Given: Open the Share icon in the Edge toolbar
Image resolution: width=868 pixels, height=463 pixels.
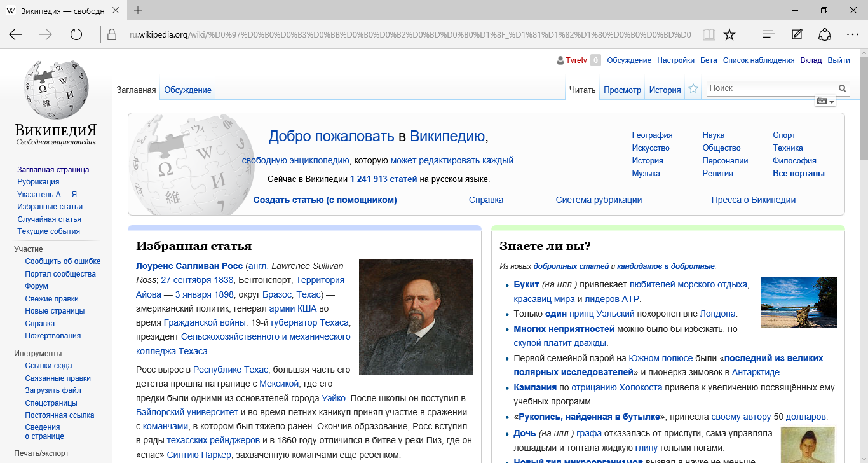Looking at the screenshot, I should (825, 34).
